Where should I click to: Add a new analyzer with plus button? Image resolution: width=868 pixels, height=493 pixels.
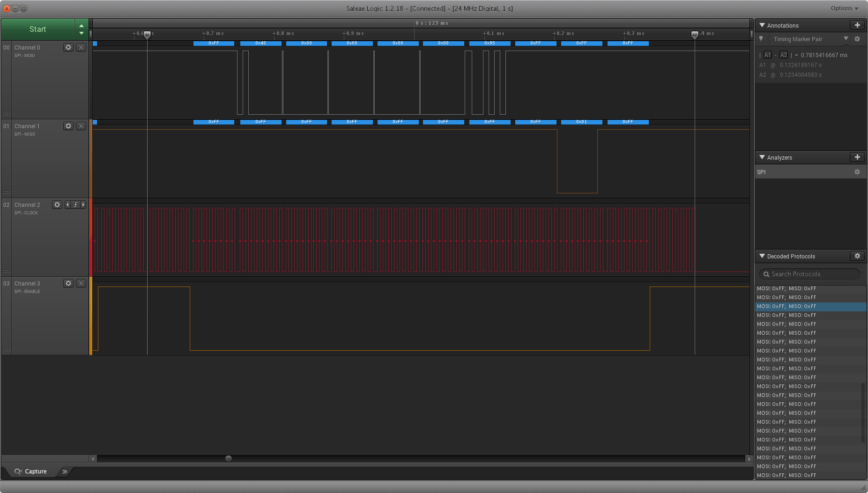(857, 157)
